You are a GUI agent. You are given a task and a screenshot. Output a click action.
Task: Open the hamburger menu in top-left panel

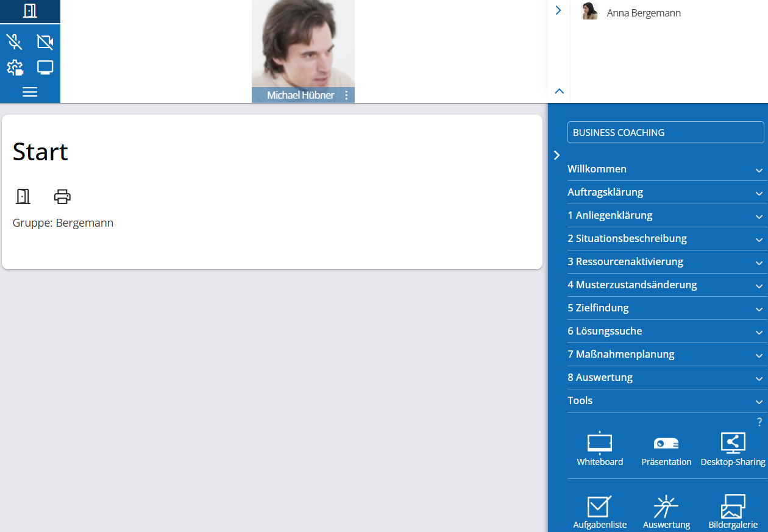30,92
